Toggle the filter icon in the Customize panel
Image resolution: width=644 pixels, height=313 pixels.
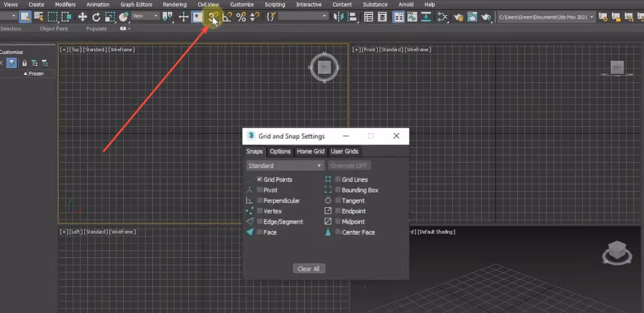(12, 63)
